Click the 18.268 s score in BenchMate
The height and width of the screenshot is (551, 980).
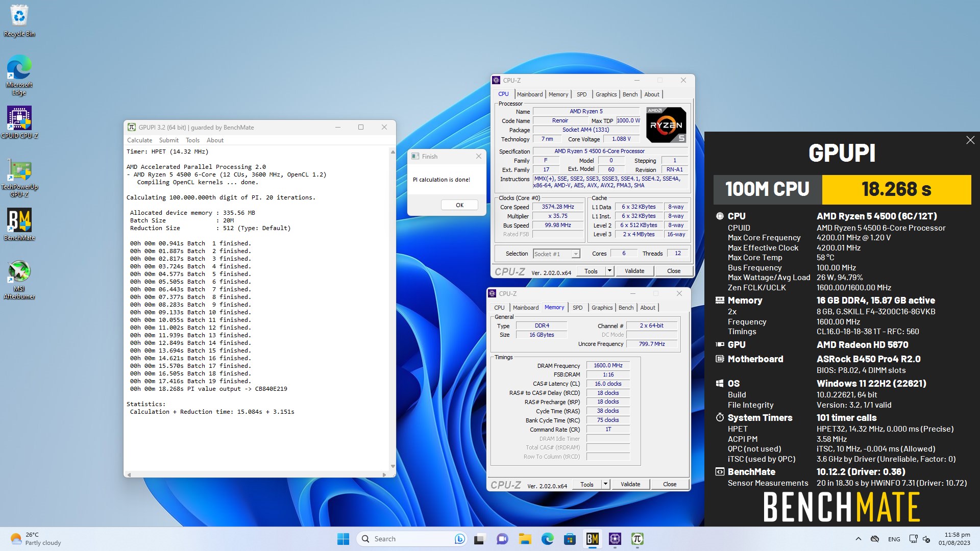[x=896, y=189]
